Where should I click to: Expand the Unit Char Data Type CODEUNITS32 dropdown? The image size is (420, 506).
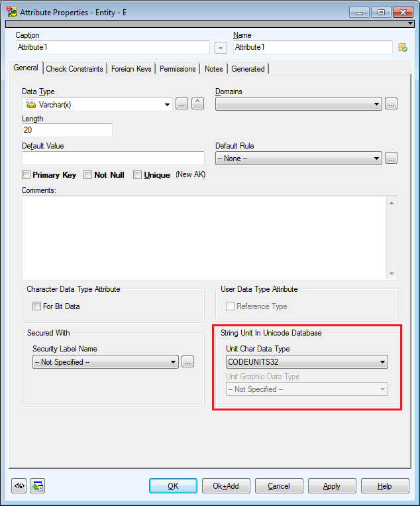coord(307,361)
